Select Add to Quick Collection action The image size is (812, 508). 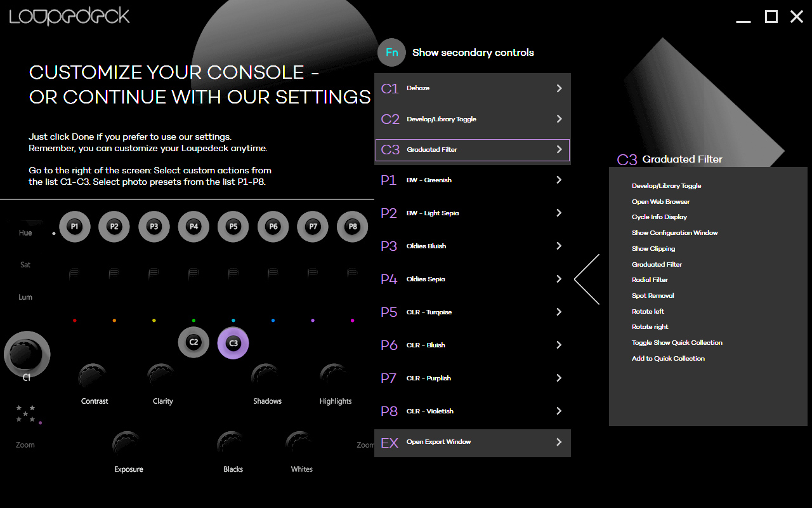[x=668, y=359]
